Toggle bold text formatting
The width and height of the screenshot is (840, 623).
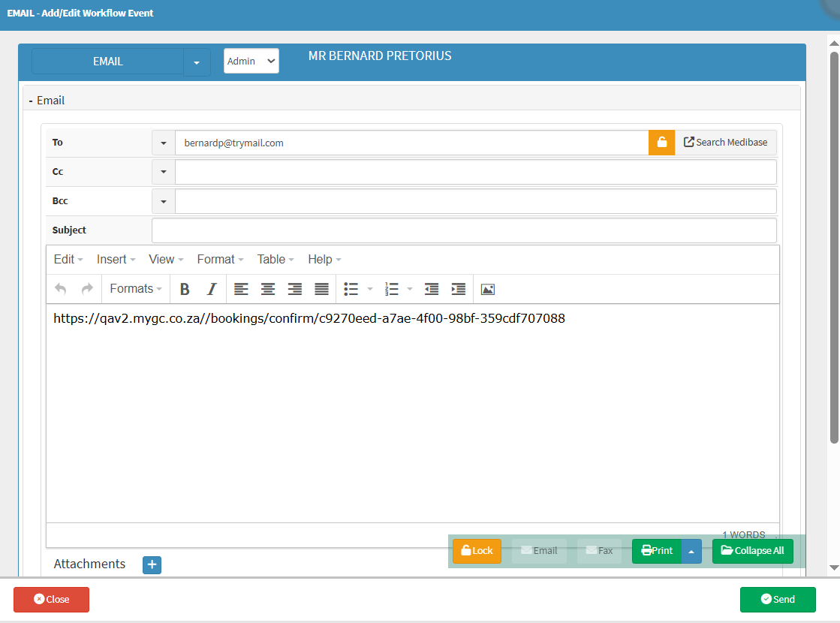(185, 289)
